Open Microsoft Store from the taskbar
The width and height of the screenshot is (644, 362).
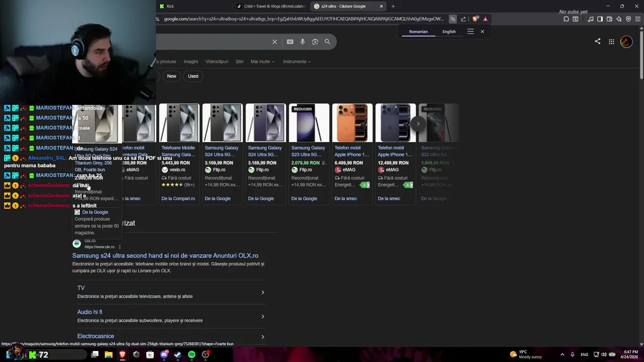(x=150, y=354)
